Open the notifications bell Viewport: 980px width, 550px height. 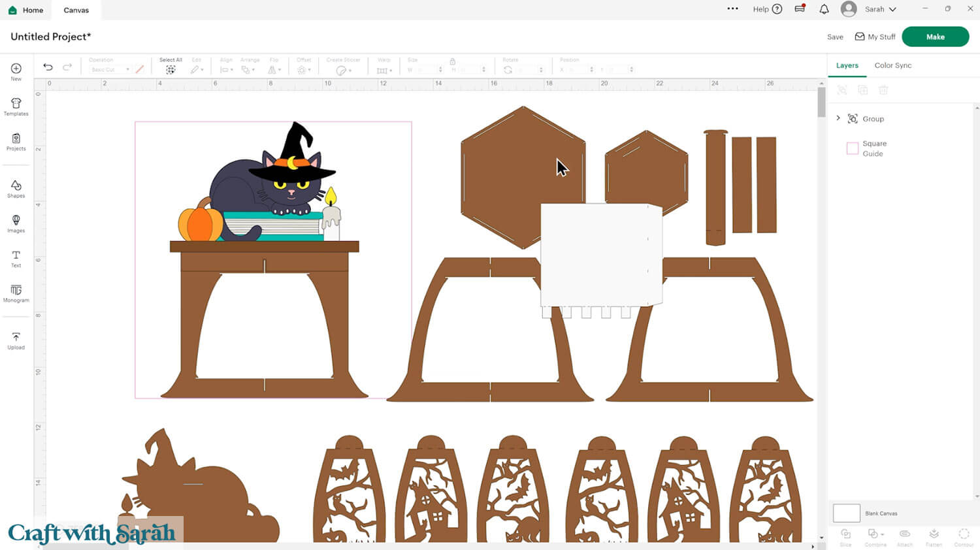click(x=824, y=9)
